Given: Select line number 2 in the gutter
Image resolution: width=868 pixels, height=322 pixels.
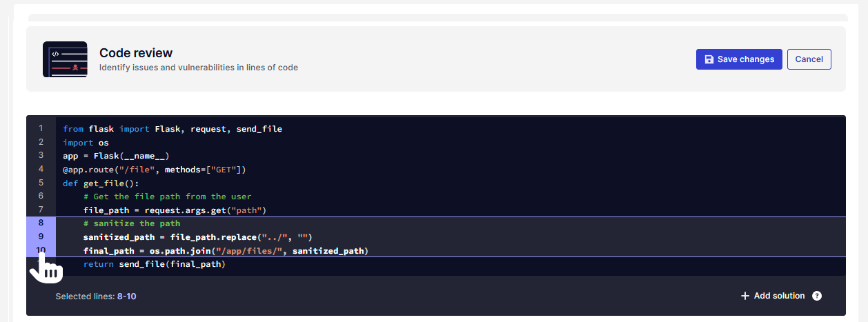Looking at the screenshot, I should point(41,142).
